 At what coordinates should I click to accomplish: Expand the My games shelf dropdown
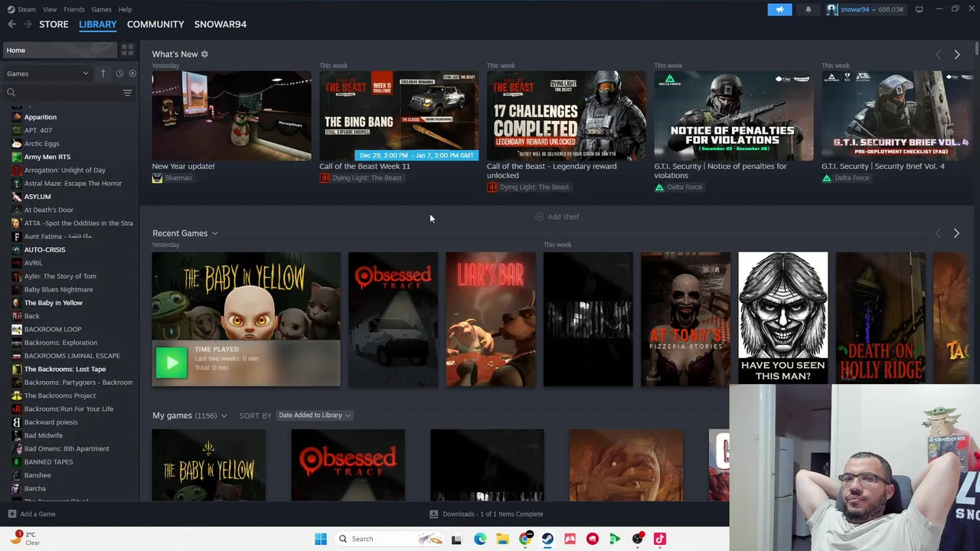pyautogui.click(x=224, y=416)
